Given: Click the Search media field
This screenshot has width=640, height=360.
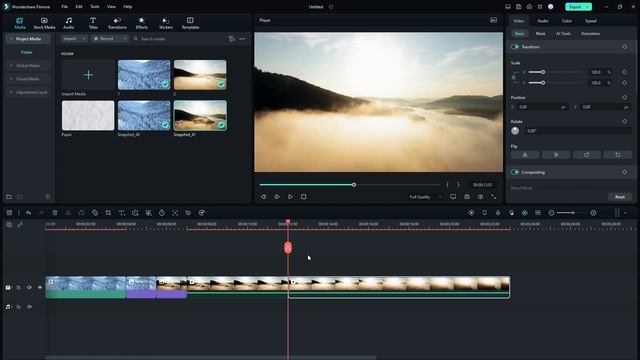Looking at the screenshot, I should tap(180, 39).
